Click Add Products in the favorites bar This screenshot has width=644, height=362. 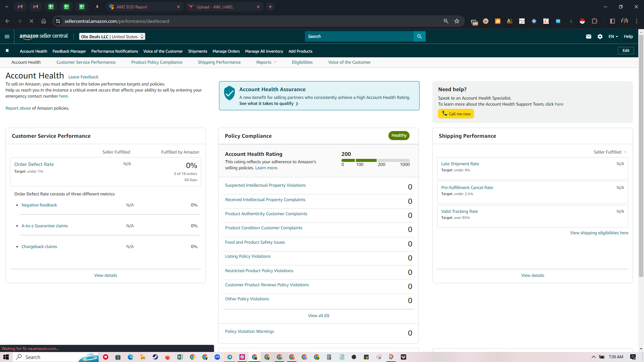tap(301, 51)
